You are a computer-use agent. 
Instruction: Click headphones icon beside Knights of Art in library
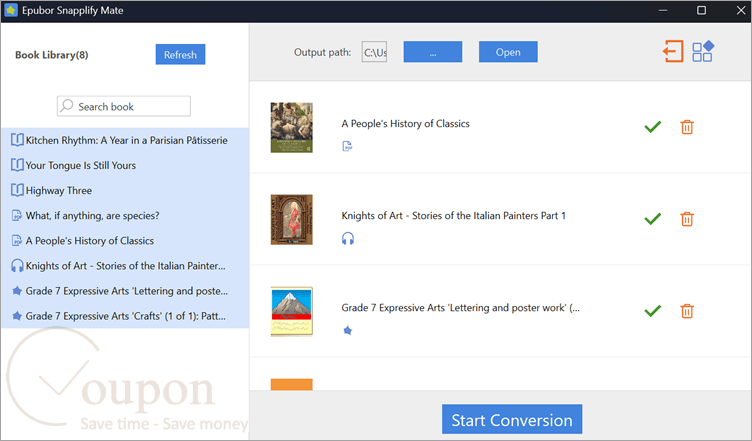tap(17, 266)
